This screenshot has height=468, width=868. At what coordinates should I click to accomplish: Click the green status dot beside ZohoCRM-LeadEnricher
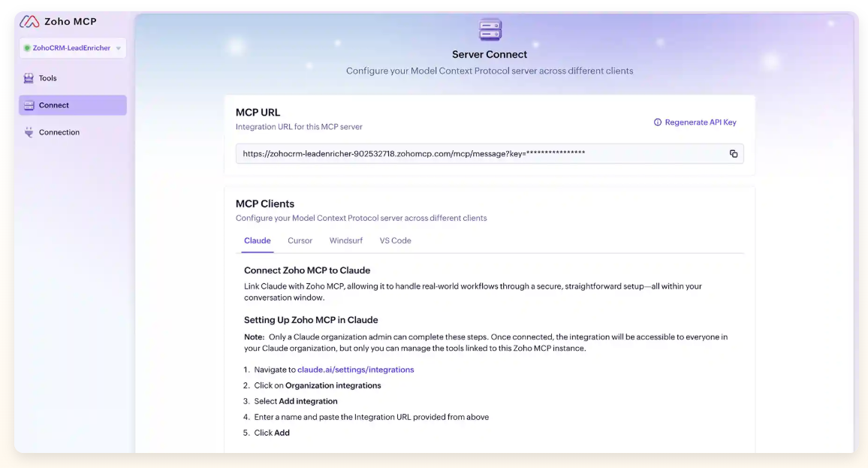[26, 48]
